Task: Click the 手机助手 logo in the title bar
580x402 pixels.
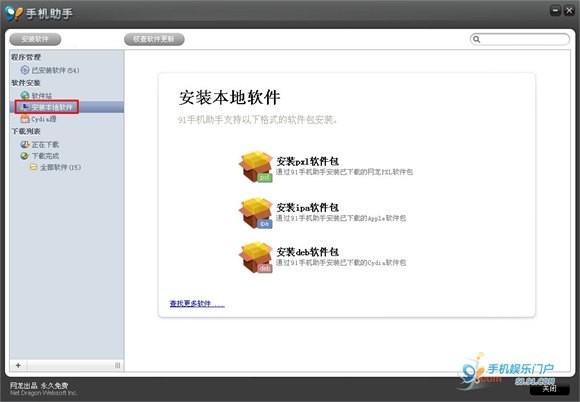Action: tap(39, 14)
